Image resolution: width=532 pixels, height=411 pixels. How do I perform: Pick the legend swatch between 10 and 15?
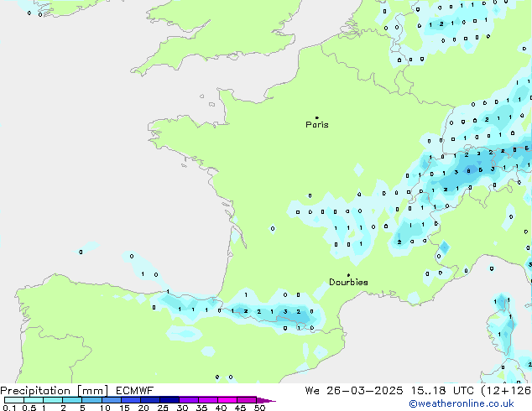[x=112, y=400]
